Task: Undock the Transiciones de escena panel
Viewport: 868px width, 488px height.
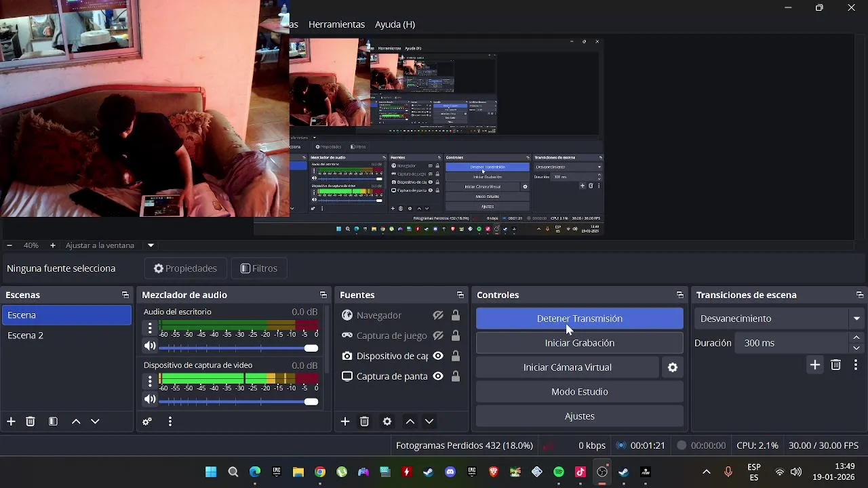Action: pyautogui.click(x=860, y=295)
